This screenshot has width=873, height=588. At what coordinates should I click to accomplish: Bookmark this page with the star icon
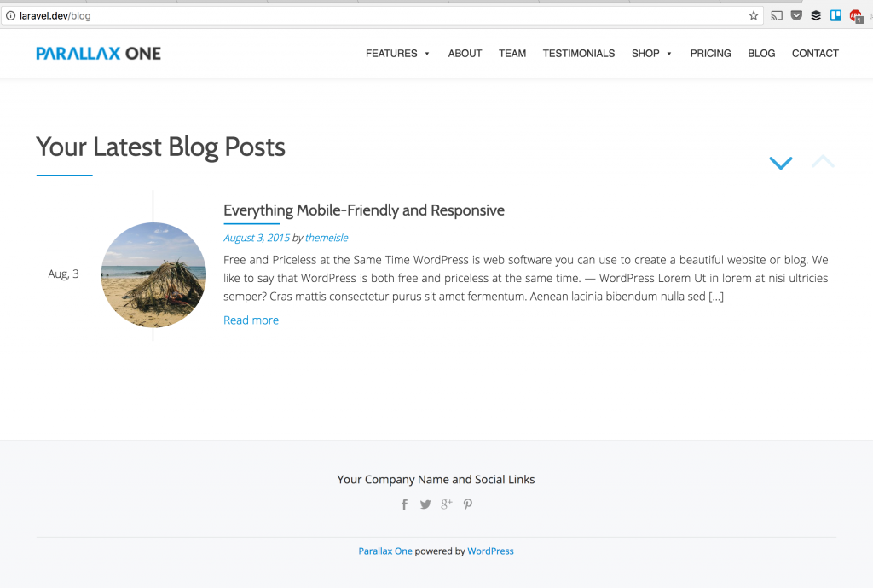coord(754,15)
